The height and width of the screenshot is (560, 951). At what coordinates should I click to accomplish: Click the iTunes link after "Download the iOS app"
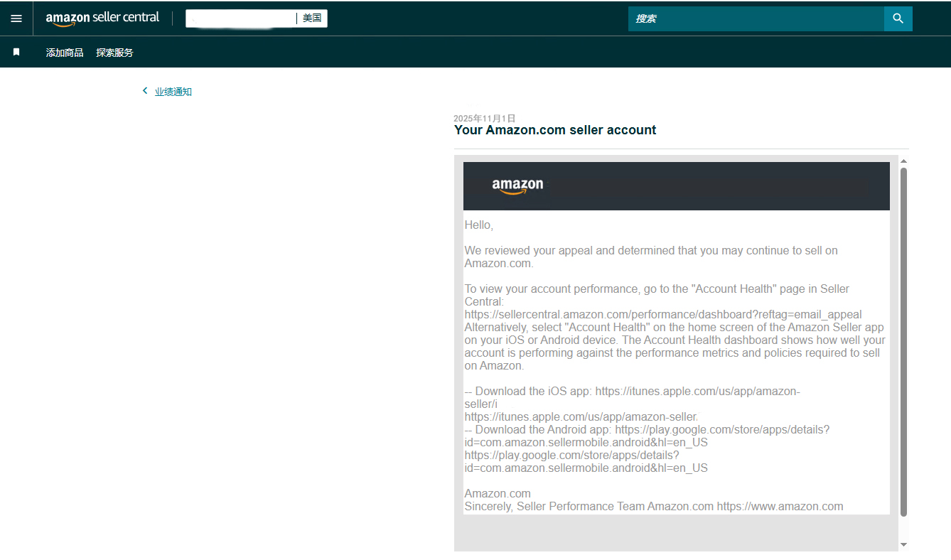[x=697, y=392]
